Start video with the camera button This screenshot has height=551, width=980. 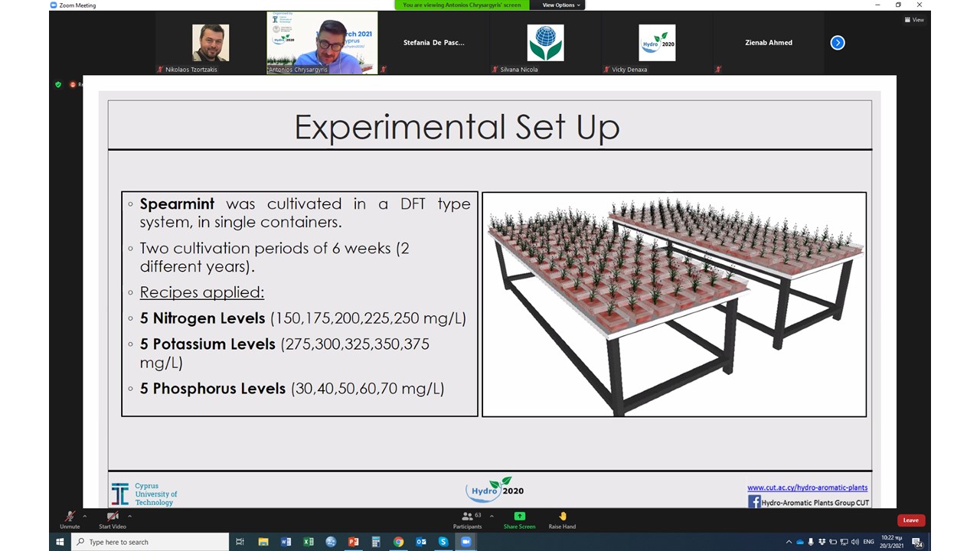[x=112, y=518]
